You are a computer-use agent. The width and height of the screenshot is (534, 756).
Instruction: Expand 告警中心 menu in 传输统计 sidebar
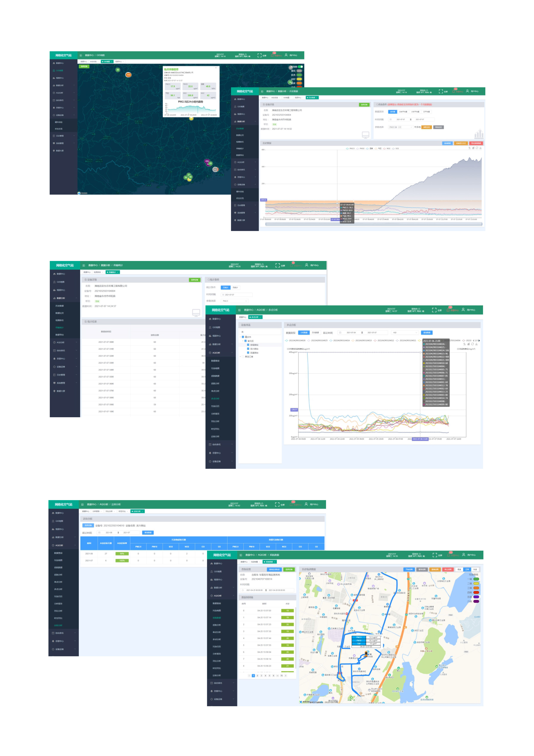point(65,359)
